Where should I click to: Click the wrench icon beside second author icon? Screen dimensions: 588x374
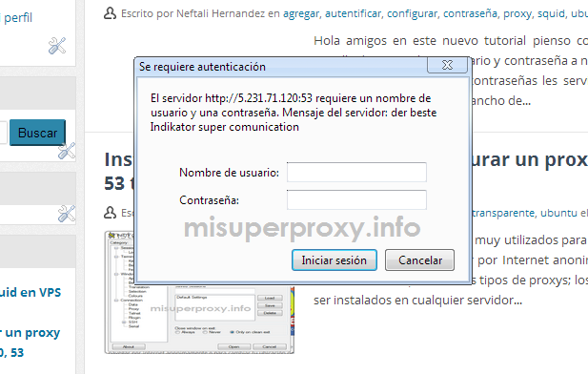(x=67, y=214)
